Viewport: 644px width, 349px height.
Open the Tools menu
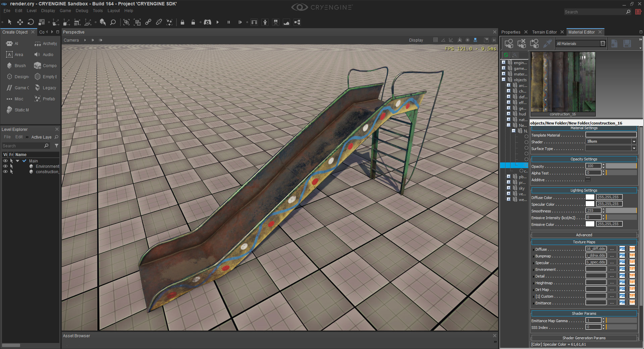(98, 11)
